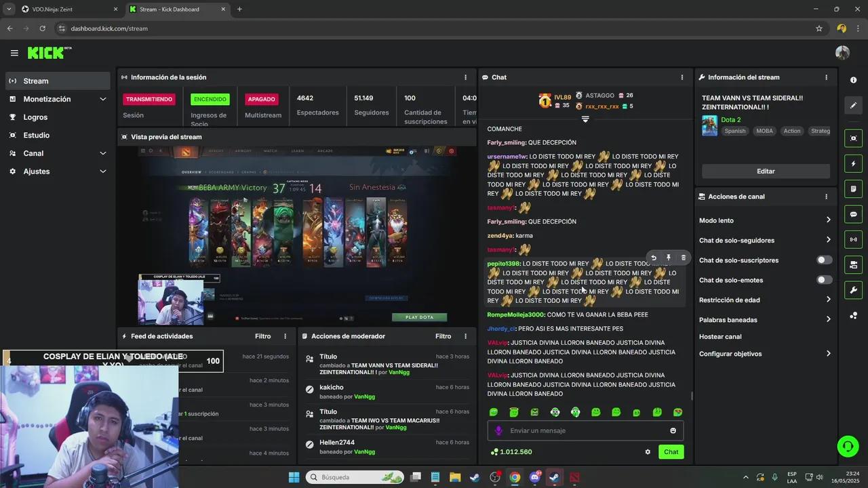Click the green support headset button
This screenshot has width=868, height=488.
point(848,446)
